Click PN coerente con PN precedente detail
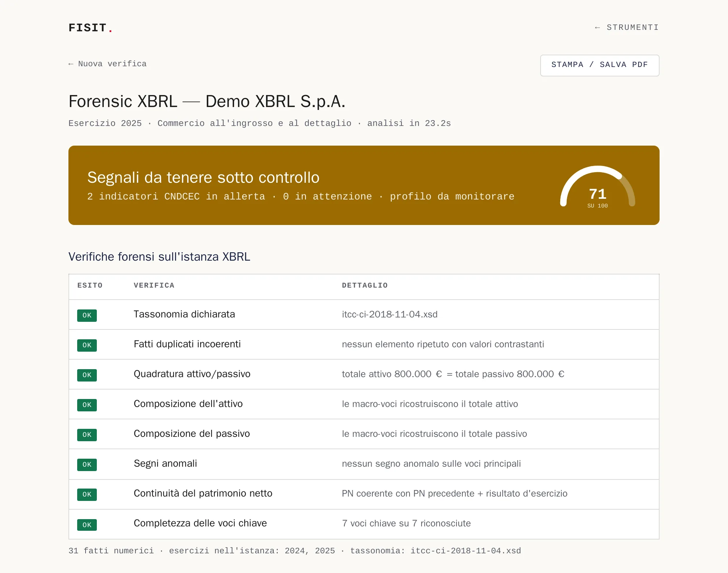 455,493
